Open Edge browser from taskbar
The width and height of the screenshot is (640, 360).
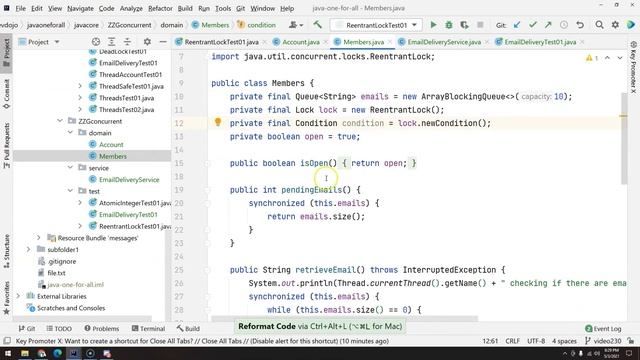point(58,353)
